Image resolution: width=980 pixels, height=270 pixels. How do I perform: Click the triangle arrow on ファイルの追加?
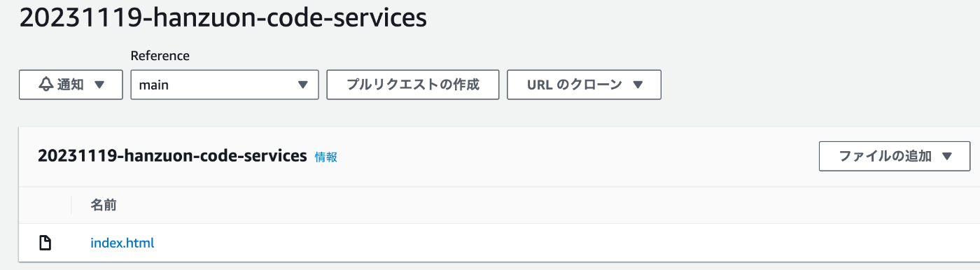coord(947,157)
